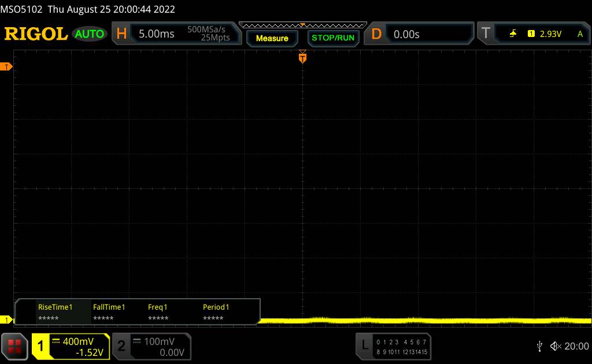Toggle the STOP/RUN acquisition button
This screenshot has height=364, width=592.
pyautogui.click(x=333, y=38)
